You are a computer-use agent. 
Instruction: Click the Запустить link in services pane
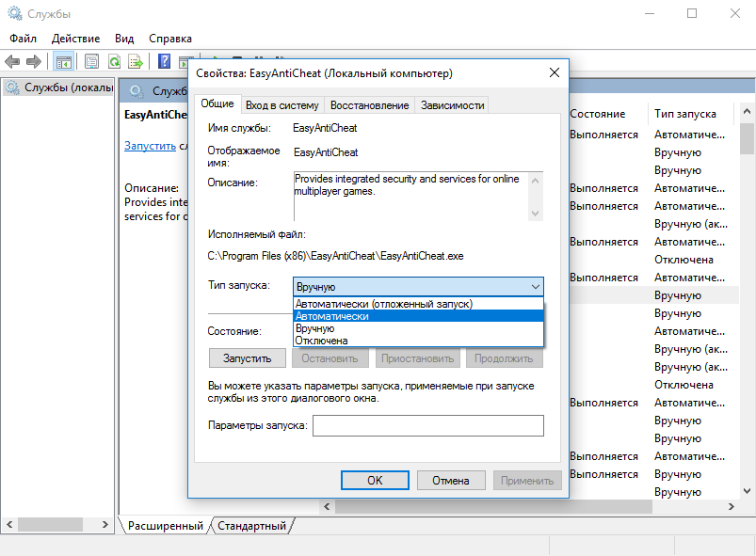click(150, 146)
